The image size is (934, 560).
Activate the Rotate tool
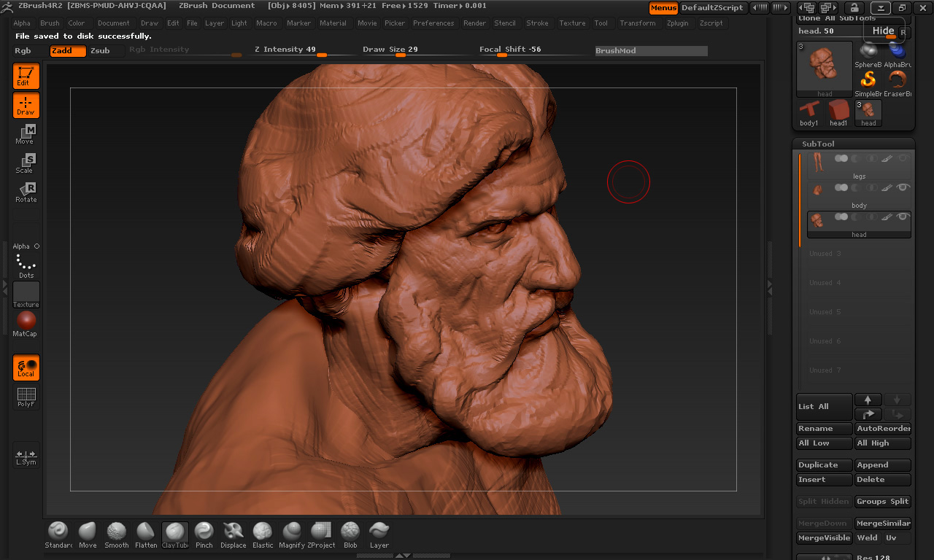pyautogui.click(x=26, y=192)
